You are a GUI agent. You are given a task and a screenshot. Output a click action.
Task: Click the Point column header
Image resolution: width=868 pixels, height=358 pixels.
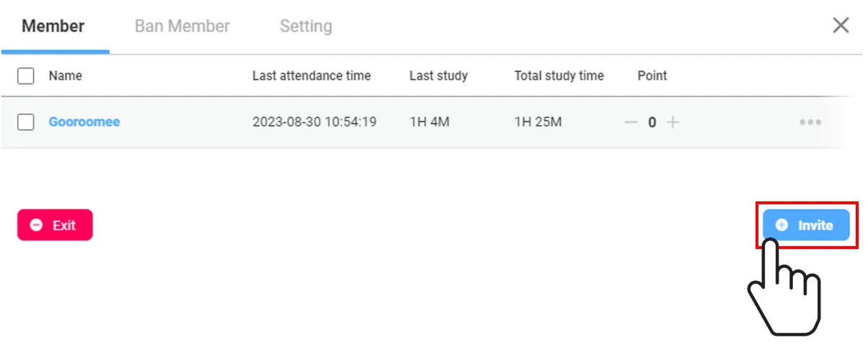652,76
